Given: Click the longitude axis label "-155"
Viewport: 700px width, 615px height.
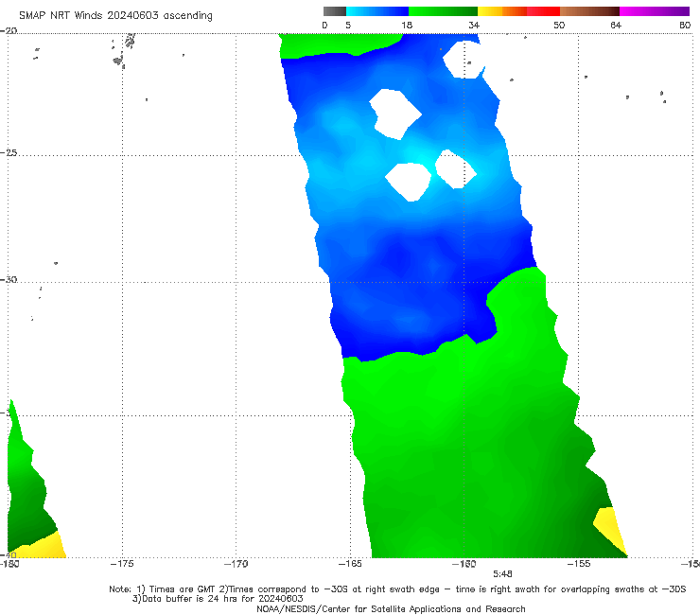Looking at the screenshot, I should [579, 564].
